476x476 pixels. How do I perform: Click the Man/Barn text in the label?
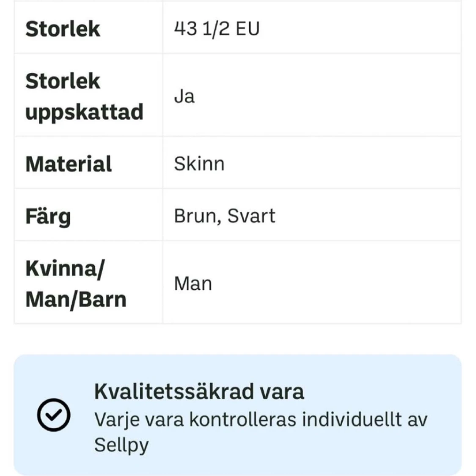click(76, 299)
